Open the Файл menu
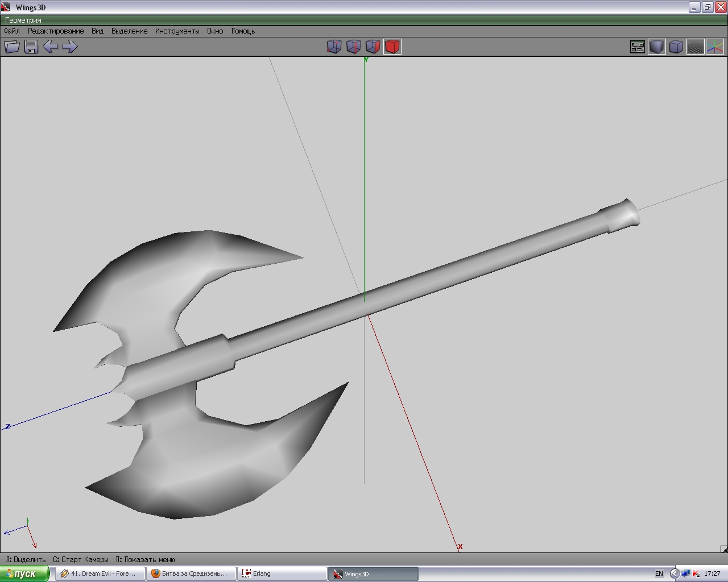728x582 pixels. [x=12, y=31]
